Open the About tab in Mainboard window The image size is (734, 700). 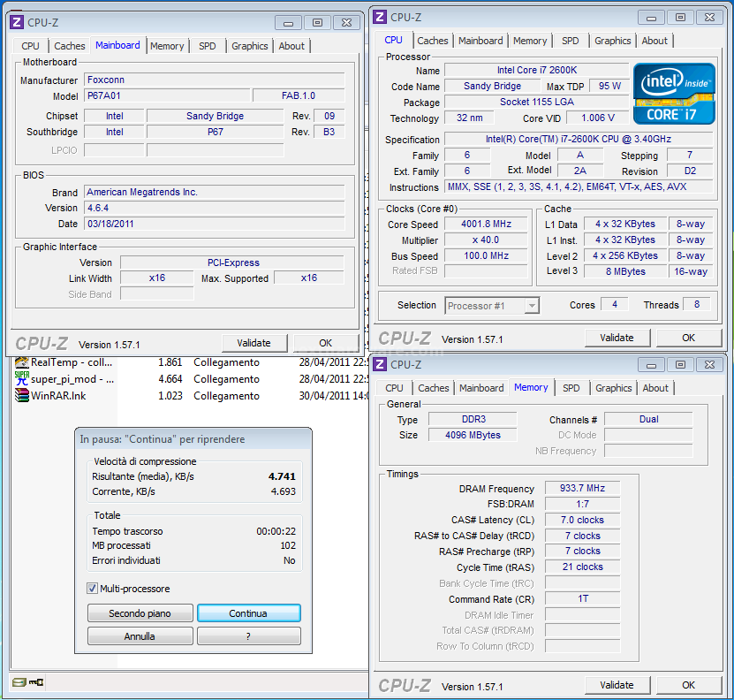pyautogui.click(x=291, y=46)
